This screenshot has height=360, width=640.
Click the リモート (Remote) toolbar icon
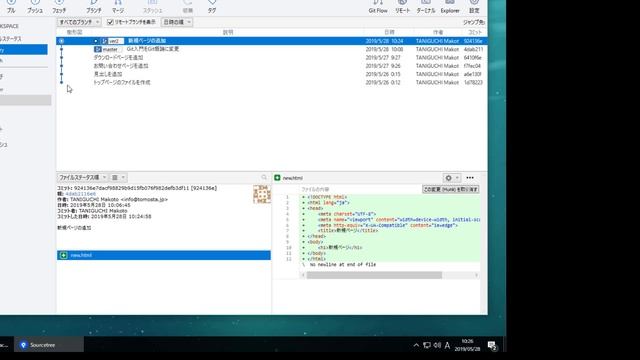pos(402,7)
